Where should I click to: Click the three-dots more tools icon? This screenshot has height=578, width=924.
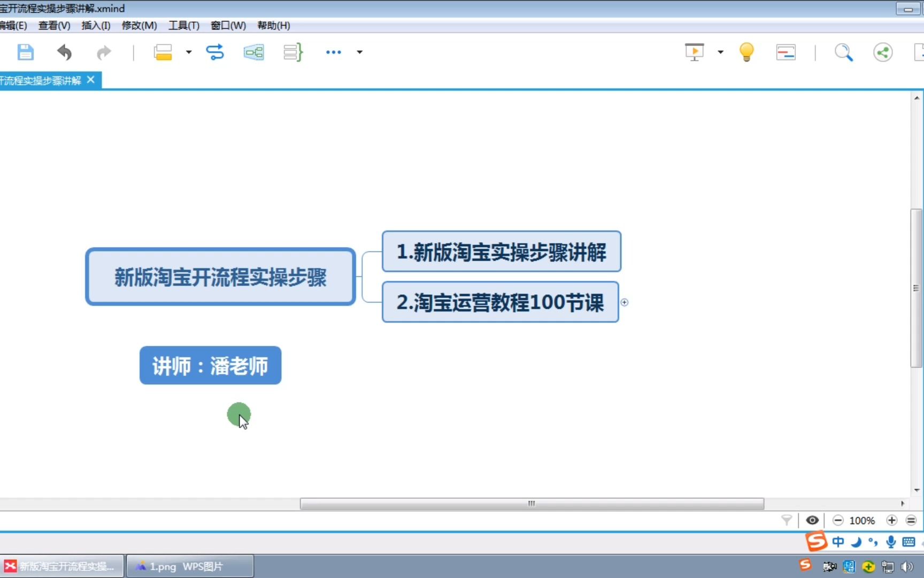334,52
